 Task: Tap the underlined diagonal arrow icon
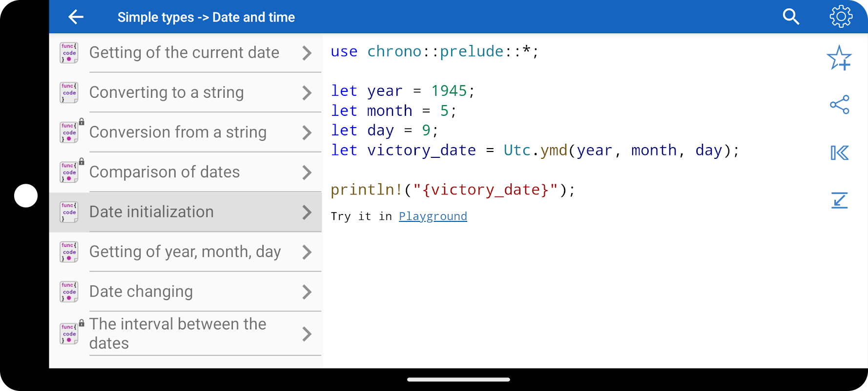coord(839,200)
